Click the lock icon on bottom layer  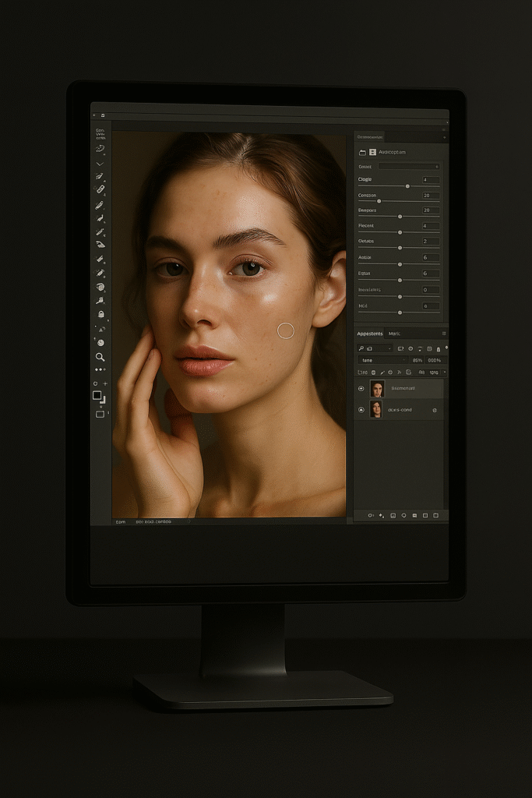(x=435, y=410)
